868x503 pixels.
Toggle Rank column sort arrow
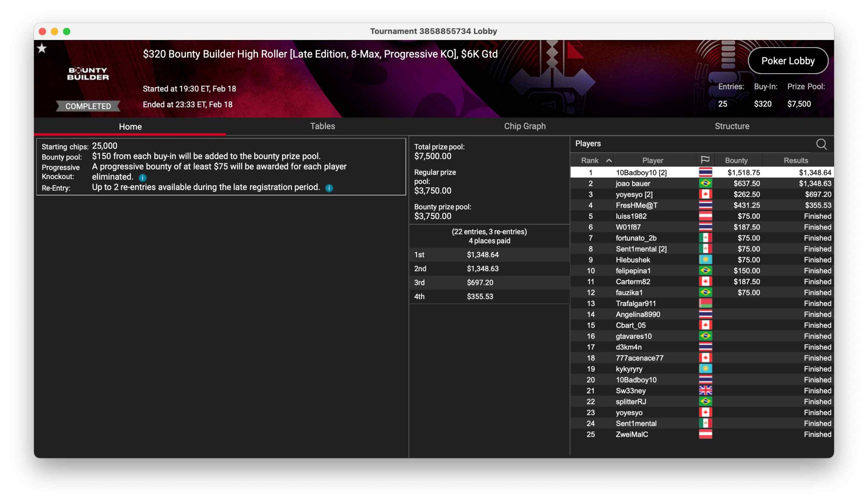[609, 160]
